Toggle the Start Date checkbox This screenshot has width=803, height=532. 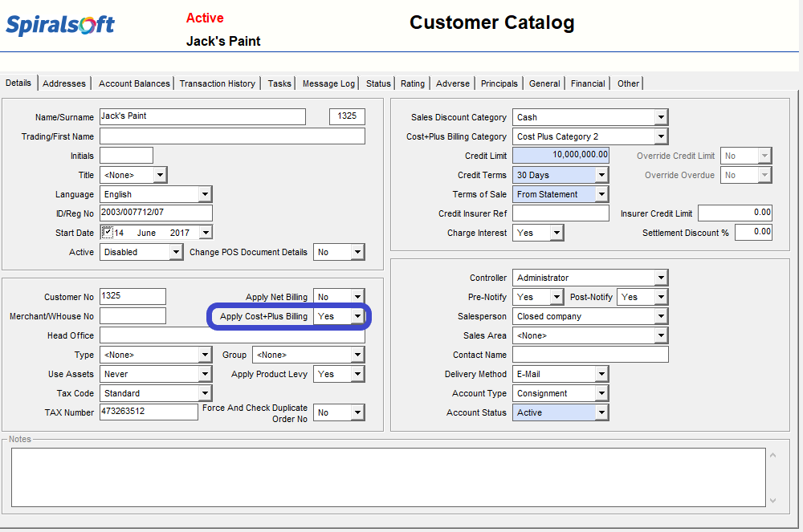pos(107,232)
